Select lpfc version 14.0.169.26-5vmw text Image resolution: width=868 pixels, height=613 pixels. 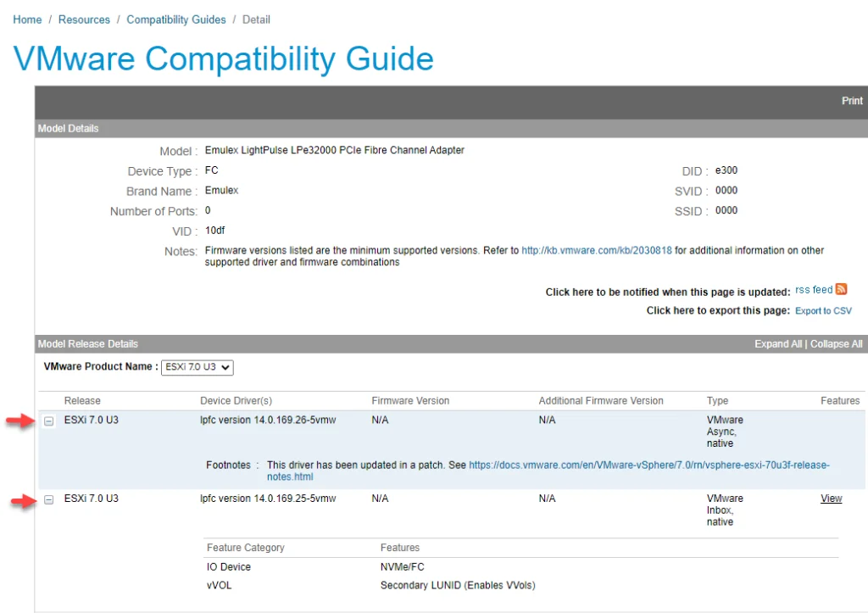(268, 420)
